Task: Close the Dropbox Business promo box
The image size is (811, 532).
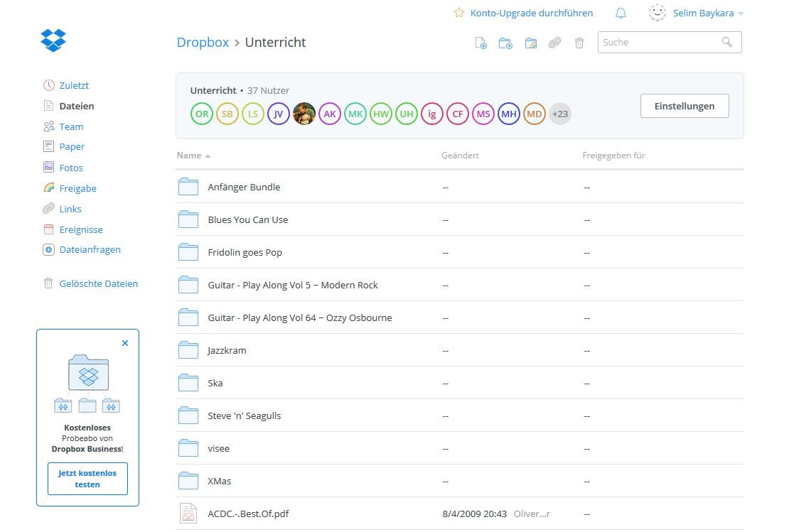Action: point(124,343)
